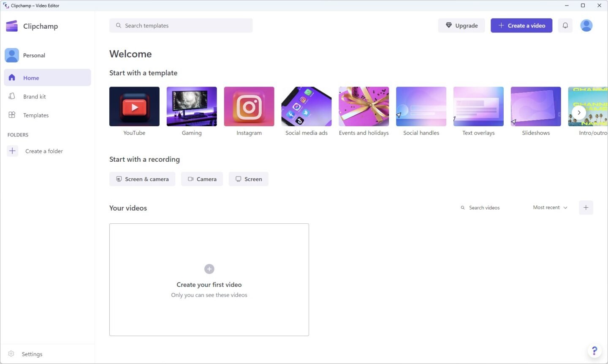Start a Camera recording
The width and height of the screenshot is (608, 364).
point(202,179)
